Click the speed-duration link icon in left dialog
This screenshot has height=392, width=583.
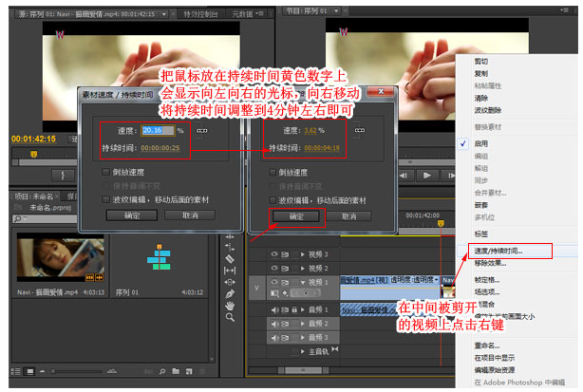click(x=202, y=130)
